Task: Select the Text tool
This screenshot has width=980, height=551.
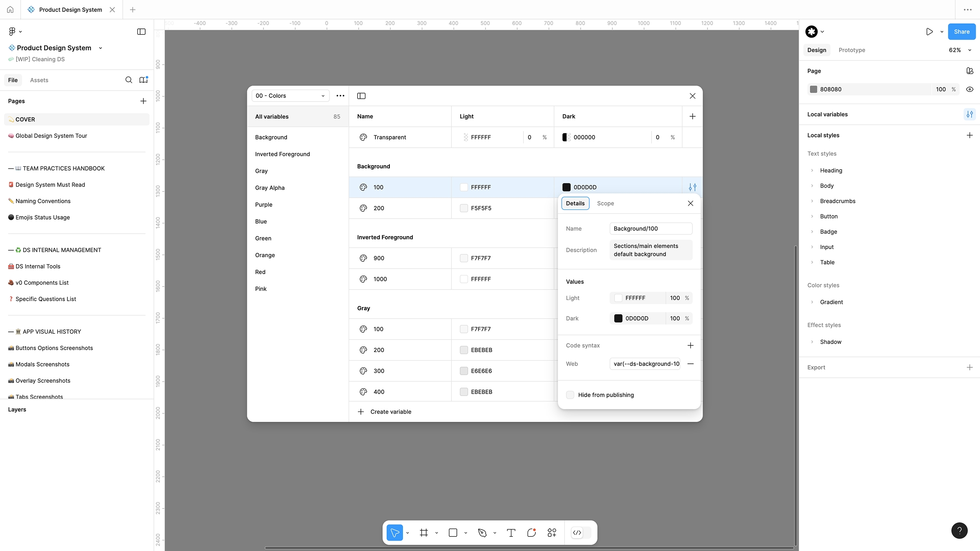Action: tap(511, 533)
